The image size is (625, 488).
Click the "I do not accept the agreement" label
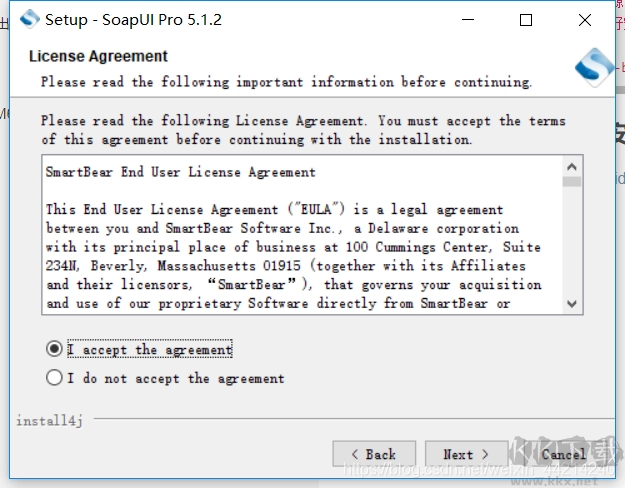coord(176,378)
